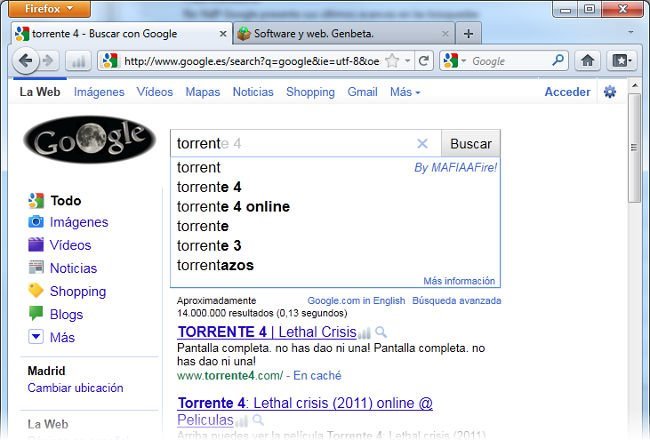This screenshot has height=440, width=650.
Task: Open the bookmarks menu button
Action: [x=622, y=61]
